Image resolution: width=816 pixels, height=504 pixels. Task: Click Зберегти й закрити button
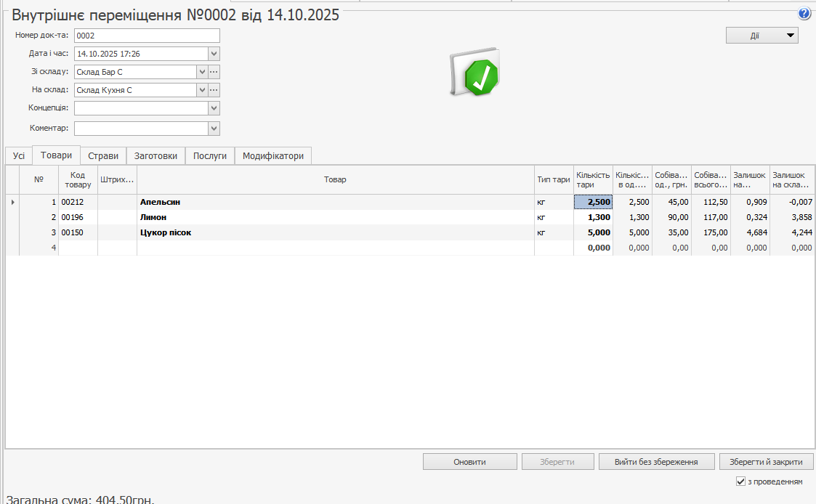766,462
